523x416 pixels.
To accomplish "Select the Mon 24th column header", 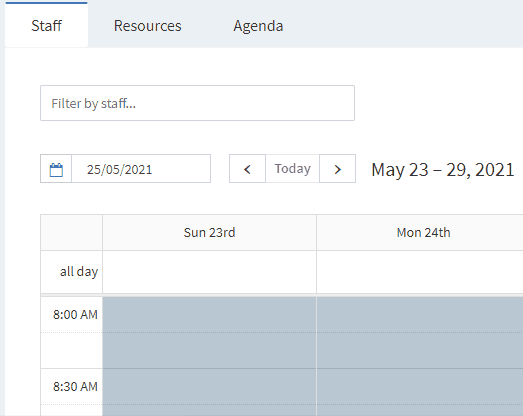I will tap(420, 233).
